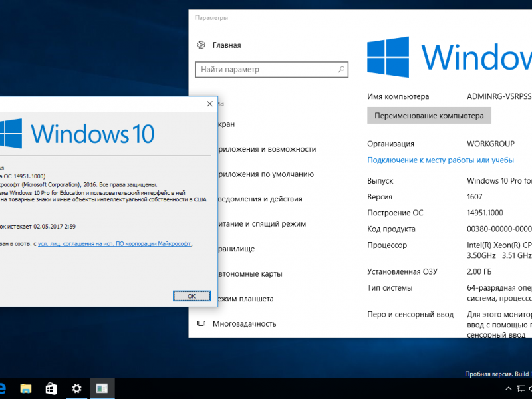Click the Имя компьютера label
This screenshot has height=399, width=532.
pyautogui.click(x=398, y=96)
